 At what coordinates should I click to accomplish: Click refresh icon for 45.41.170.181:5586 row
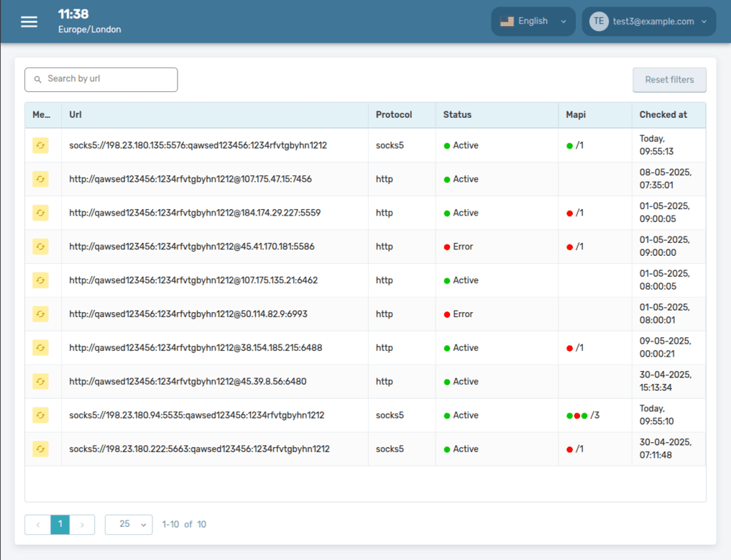pos(40,247)
